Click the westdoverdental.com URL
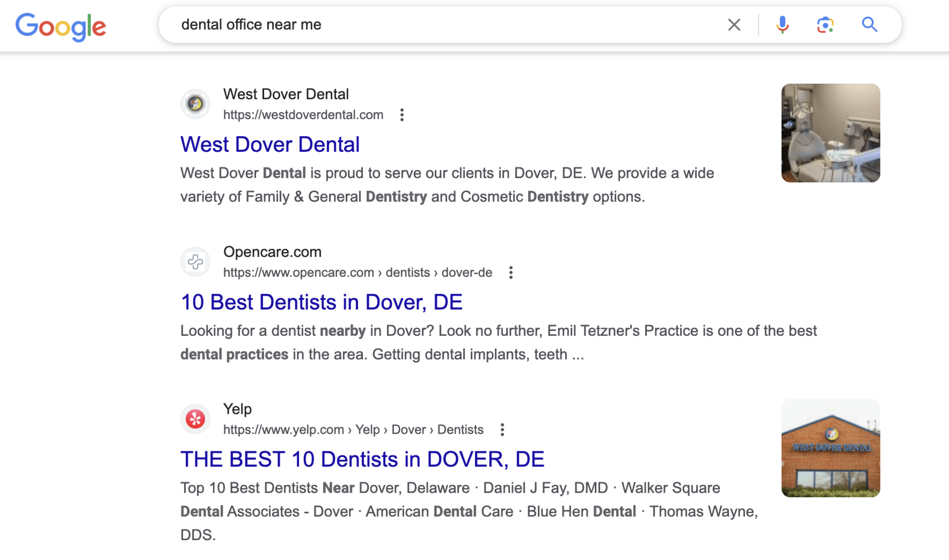This screenshot has height=560, width=949. [x=303, y=115]
